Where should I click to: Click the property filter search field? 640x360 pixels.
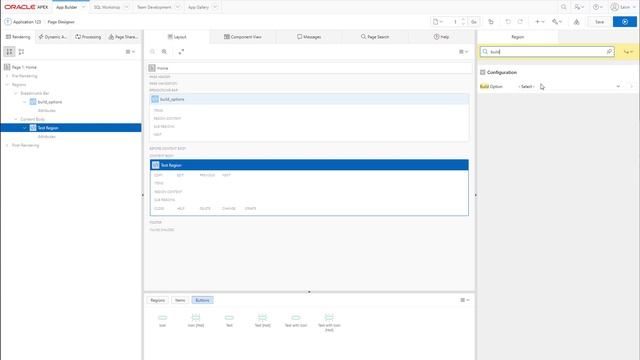pos(547,52)
